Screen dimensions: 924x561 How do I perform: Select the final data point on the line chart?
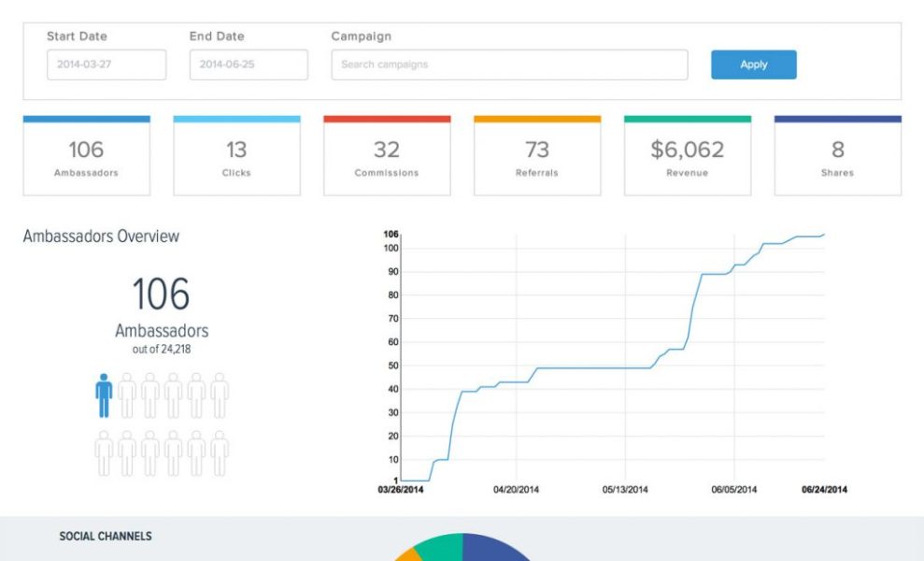pos(824,234)
